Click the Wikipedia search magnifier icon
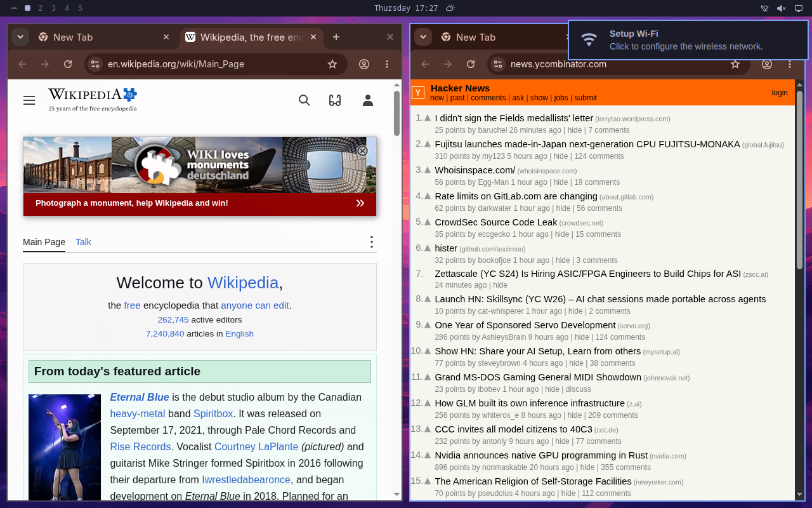The width and height of the screenshot is (812, 508). (304, 100)
